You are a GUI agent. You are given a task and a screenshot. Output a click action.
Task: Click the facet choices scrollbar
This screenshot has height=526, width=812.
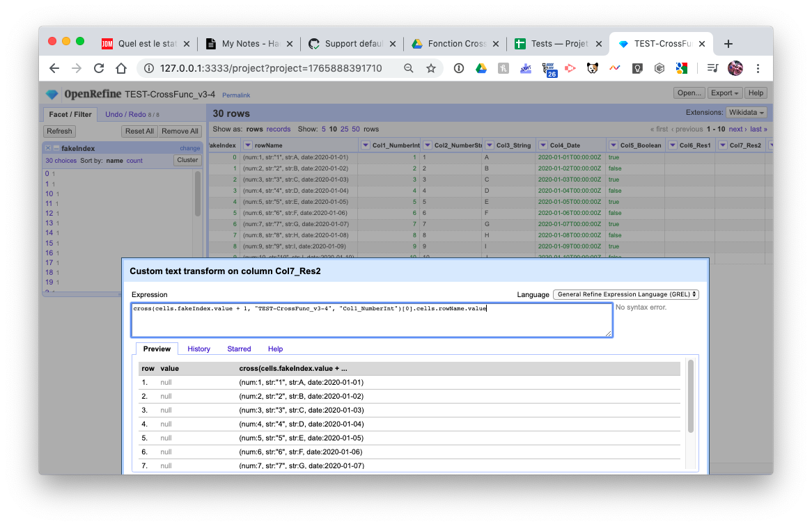pyautogui.click(x=197, y=194)
